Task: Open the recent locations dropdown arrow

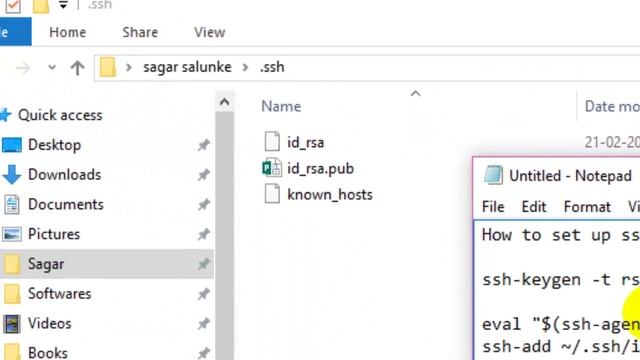Action: 52,67
